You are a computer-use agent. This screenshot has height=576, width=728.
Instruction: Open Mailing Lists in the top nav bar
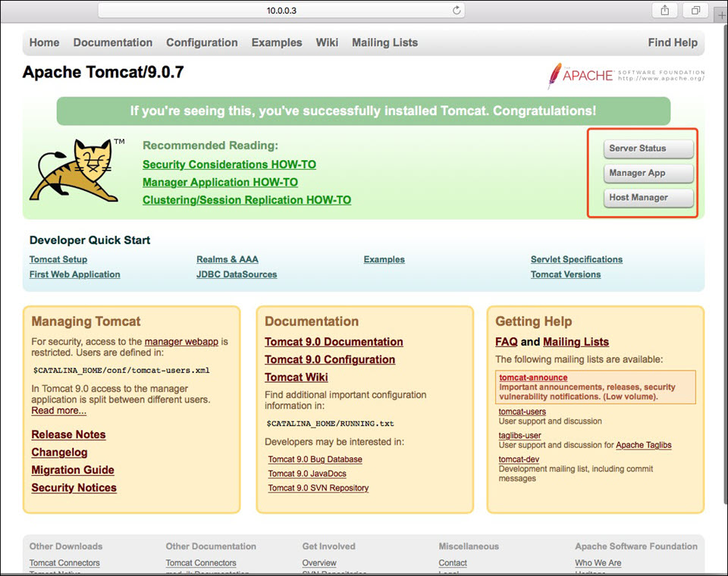pos(385,42)
